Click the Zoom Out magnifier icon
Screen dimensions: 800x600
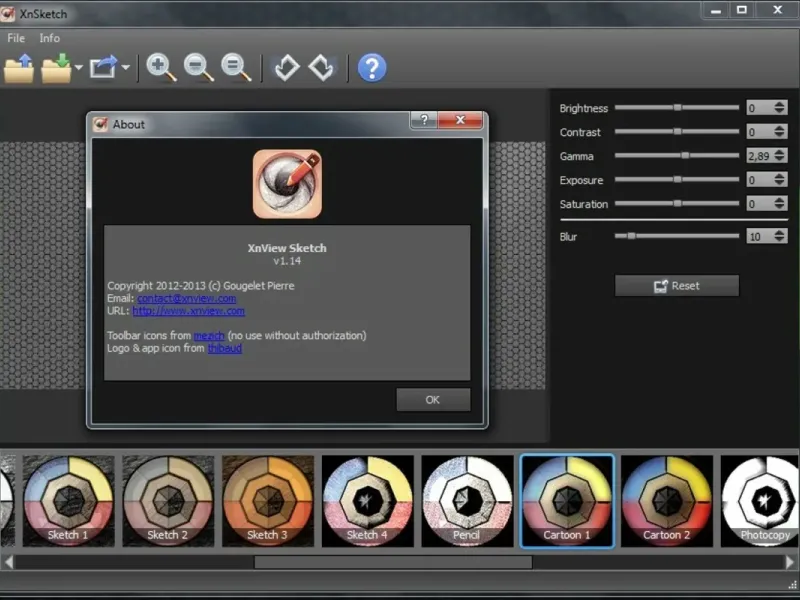(199, 68)
